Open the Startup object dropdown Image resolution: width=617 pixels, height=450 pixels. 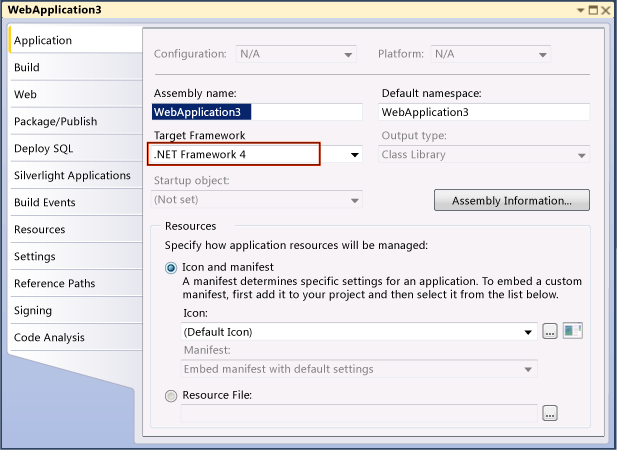[257, 200]
